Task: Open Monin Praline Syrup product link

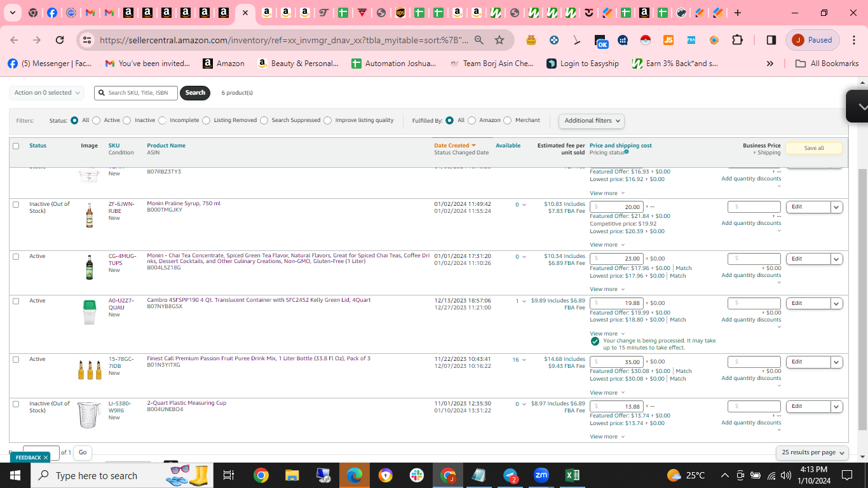Action: pos(184,203)
